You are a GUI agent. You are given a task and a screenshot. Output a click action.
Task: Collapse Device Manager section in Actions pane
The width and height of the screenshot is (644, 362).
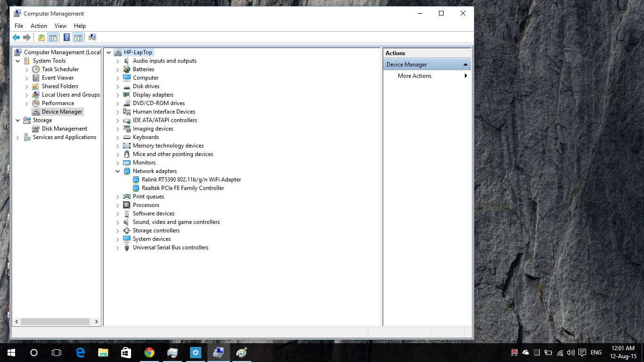465,65
